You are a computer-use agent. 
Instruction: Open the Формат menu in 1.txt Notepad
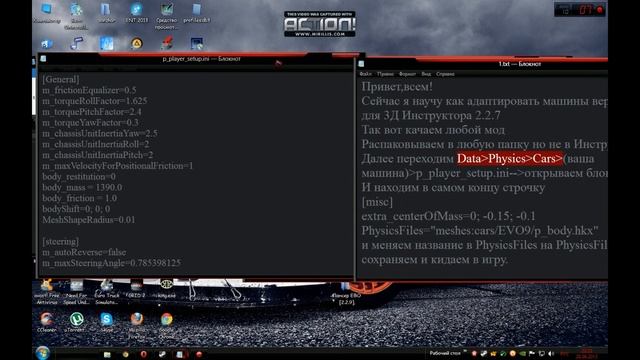407,74
